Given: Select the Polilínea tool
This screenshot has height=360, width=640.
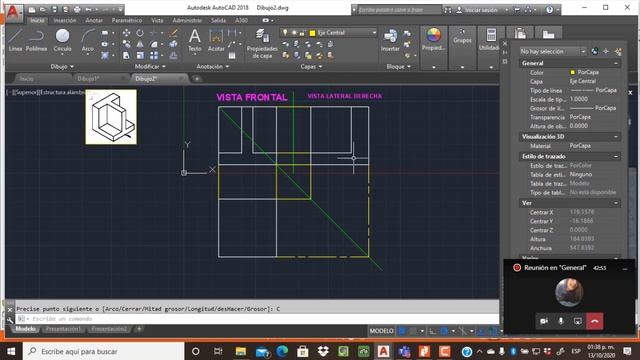Looking at the screenshot, I should click(36, 40).
